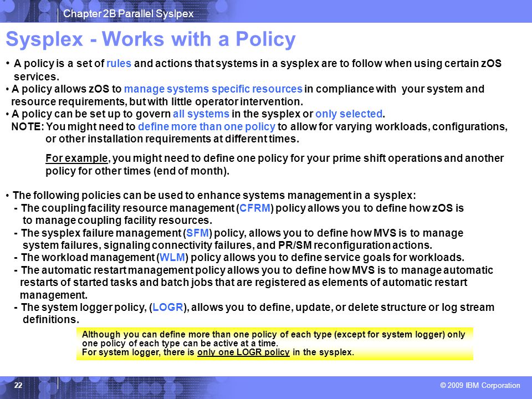532x399 pixels.
Task: Click the word 'management.' under automatic restart
Action: pyautogui.click(x=54, y=295)
